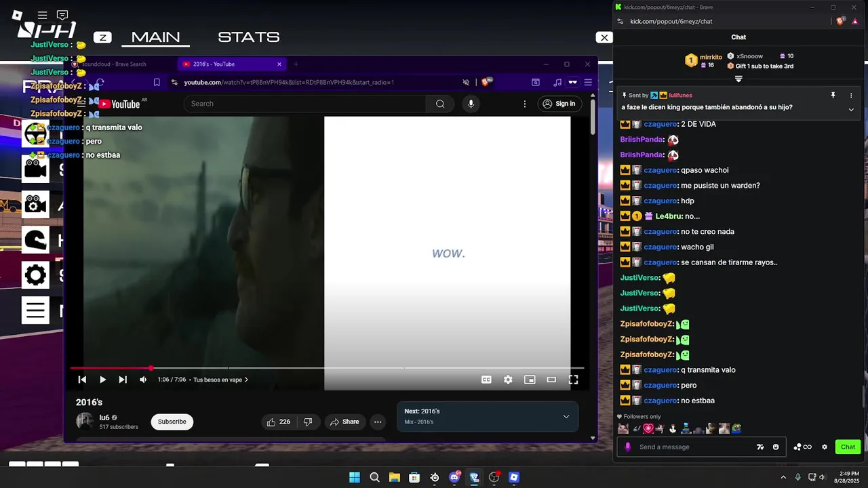Viewport: 868px width, 488px height.
Task: Open Brave main hamburger menu
Action: (588, 82)
